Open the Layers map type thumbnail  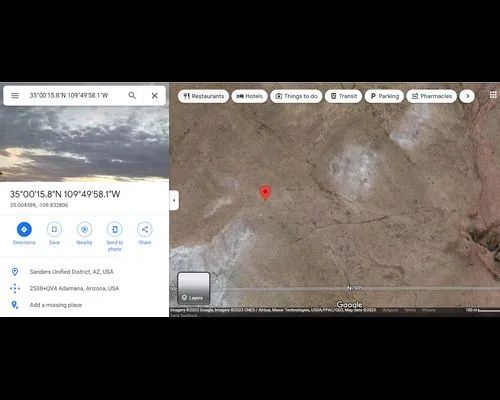(x=193, y=288)
